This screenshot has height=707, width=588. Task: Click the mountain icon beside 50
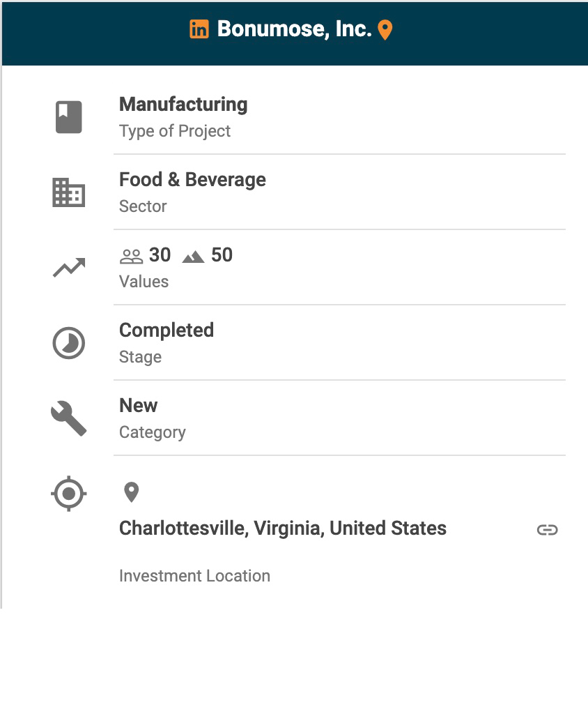[193, 257]
